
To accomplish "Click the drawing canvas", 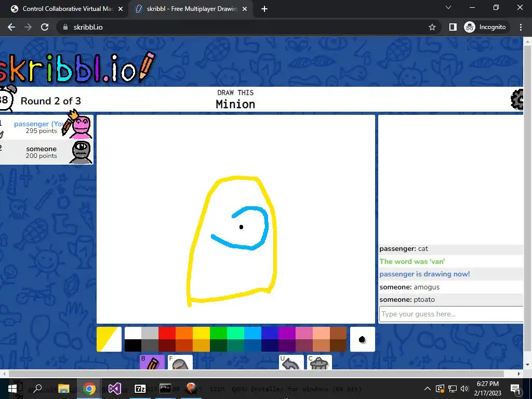I will [236, 219].
